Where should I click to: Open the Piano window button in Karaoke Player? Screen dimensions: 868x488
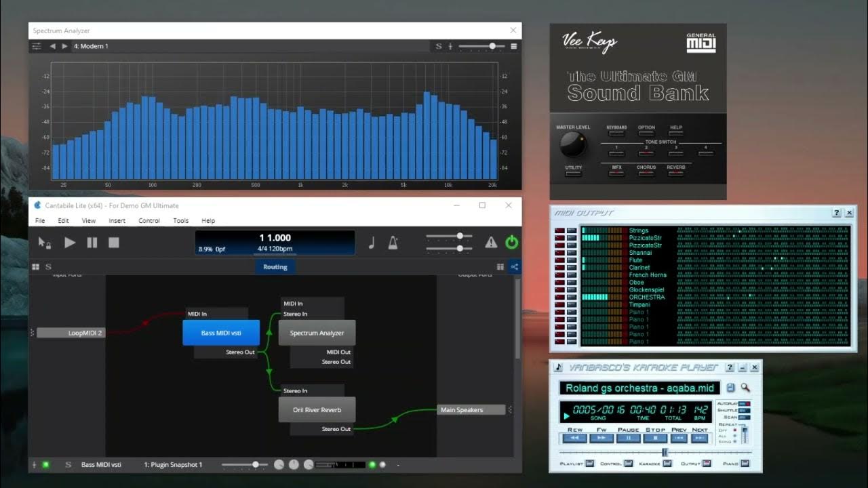[x=745, y=464]
